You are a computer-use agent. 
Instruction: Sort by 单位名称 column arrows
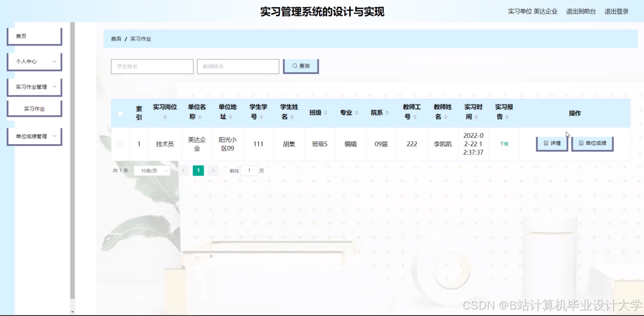tap(200, 117)
